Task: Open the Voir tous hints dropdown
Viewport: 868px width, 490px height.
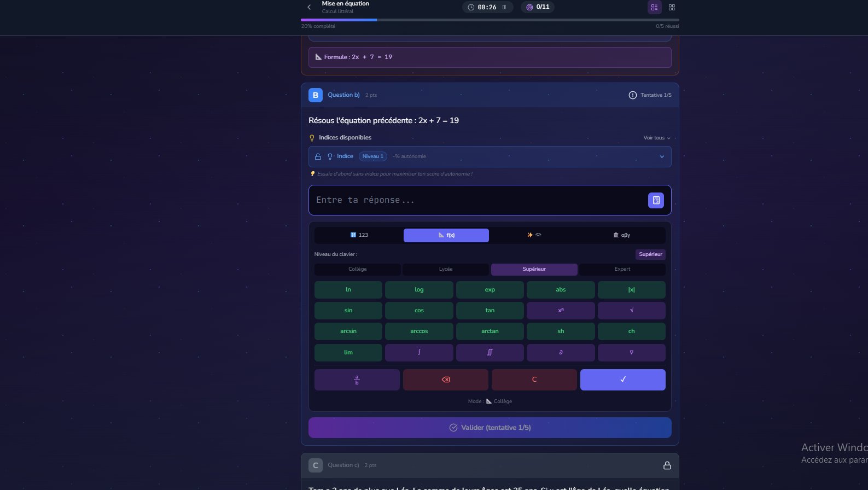Action: 656,138
